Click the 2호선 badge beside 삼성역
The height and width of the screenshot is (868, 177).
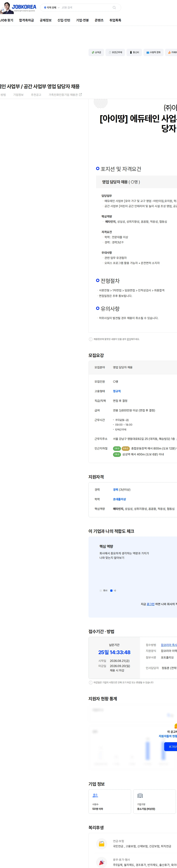(117, 454)
